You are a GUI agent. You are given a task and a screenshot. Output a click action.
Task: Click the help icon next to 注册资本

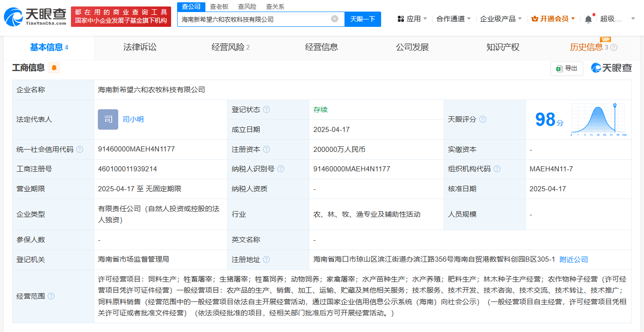coord(267,150)
